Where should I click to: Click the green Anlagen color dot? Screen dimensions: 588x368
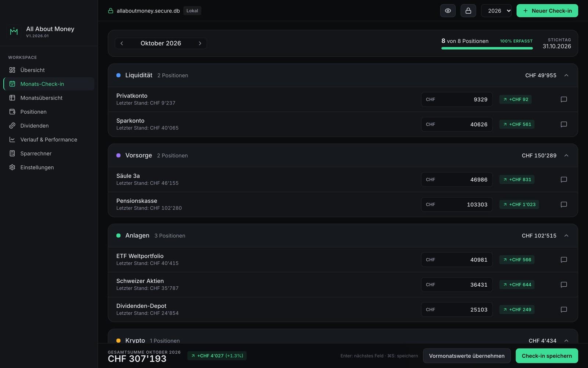tap(118, 236)
